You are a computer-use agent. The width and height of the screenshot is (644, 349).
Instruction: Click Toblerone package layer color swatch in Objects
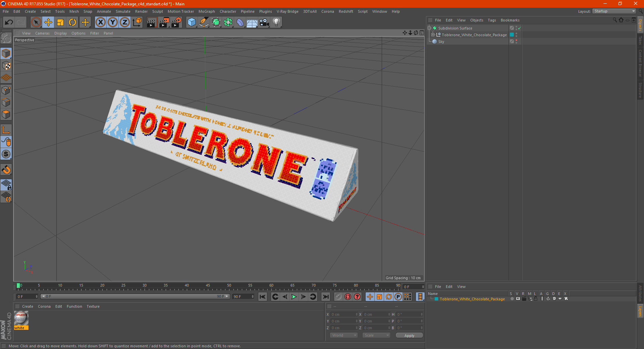click(512, 35)
